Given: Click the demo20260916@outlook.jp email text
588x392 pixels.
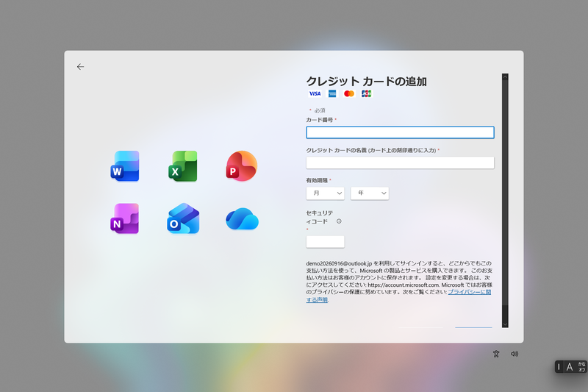Looking at the screenshot, I should pos(339,263).
